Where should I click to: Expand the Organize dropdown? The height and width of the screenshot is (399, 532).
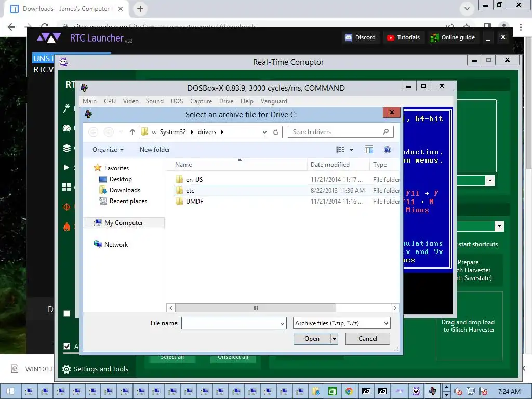pyautogui.click(x=108, y=150)
